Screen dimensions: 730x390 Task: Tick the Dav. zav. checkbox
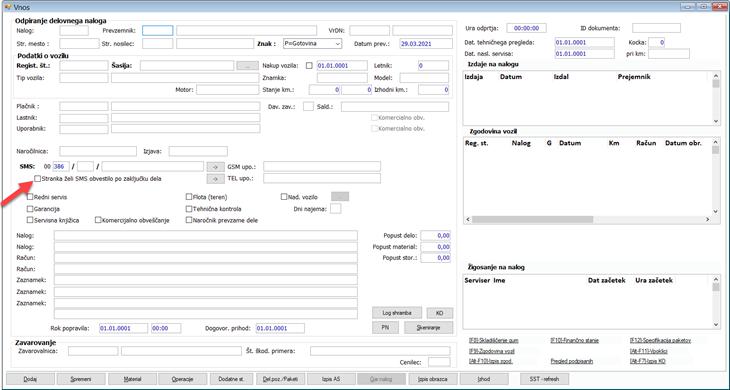click(308, 107)
